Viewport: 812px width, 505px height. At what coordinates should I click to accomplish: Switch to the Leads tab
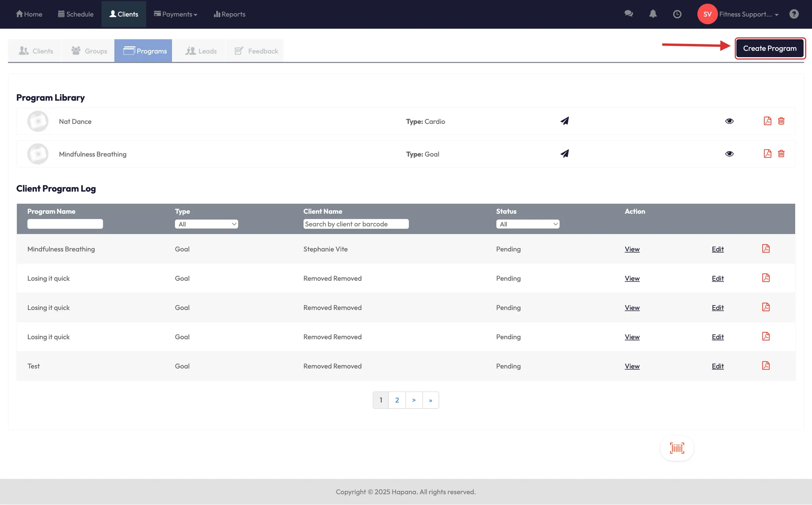click(x=201, y=51)
